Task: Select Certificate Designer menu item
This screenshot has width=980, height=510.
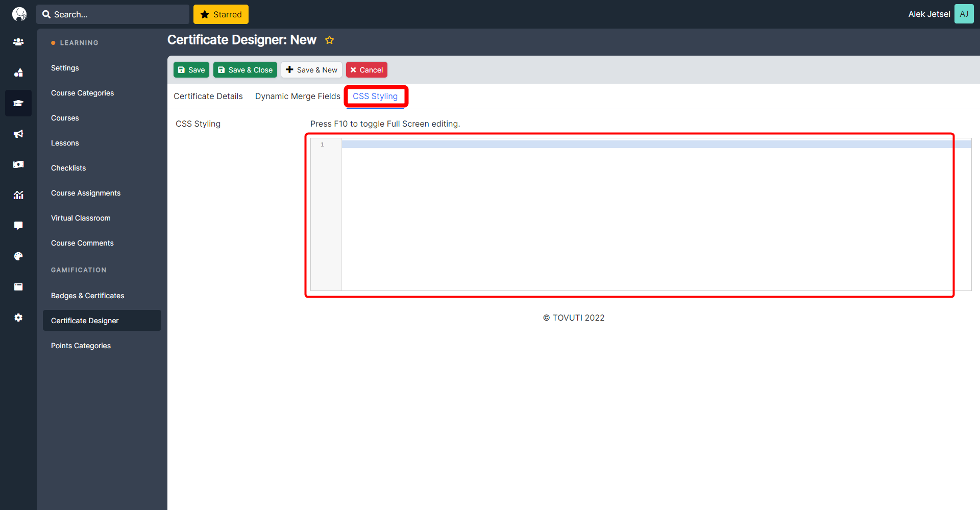Action: pyautogui.click(x=102, y=321)
